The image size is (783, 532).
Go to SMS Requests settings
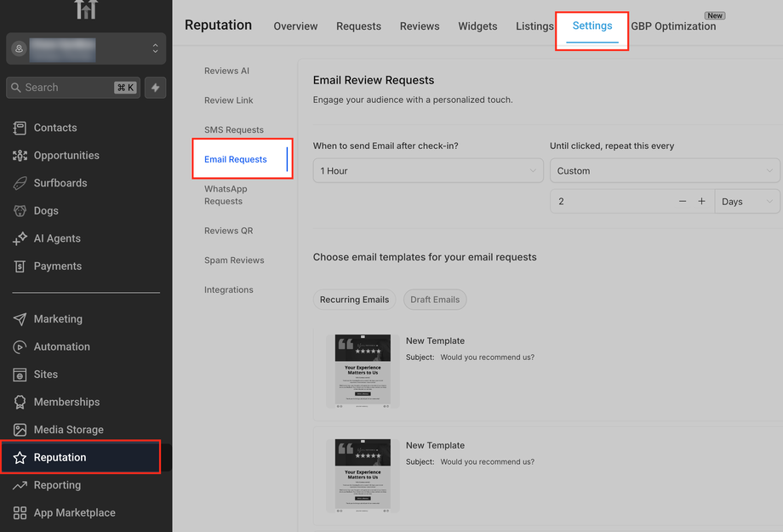coord(234,130)
